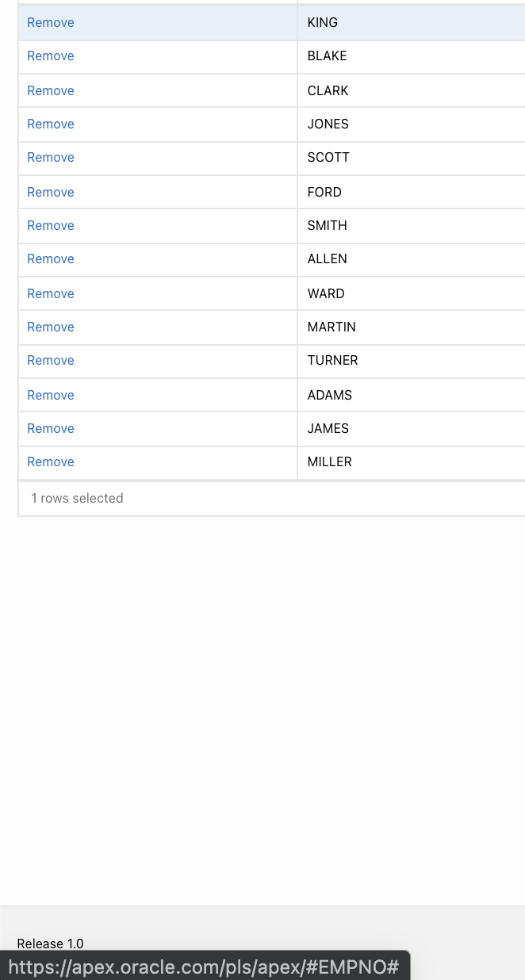The image size is (525, 980).
Task: Click Remove next to CLARK
Action: pyautogui.click(x=51, y=90)
